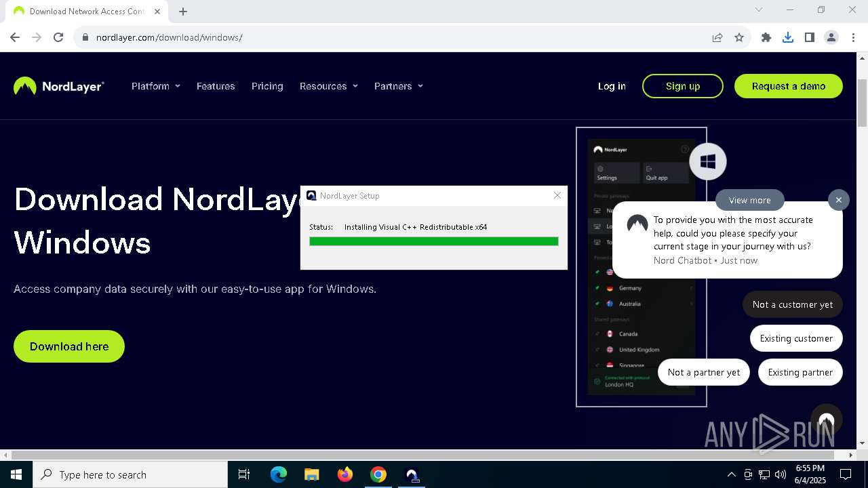Switch to Chrome in the taskbar
868x488 pixels.
pos(378,474)
